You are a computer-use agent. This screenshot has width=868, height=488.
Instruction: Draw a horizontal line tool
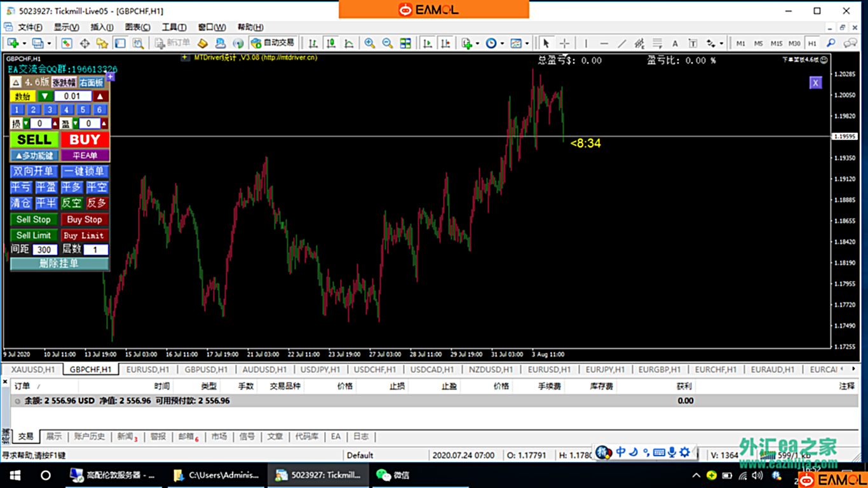pos(604,43)
